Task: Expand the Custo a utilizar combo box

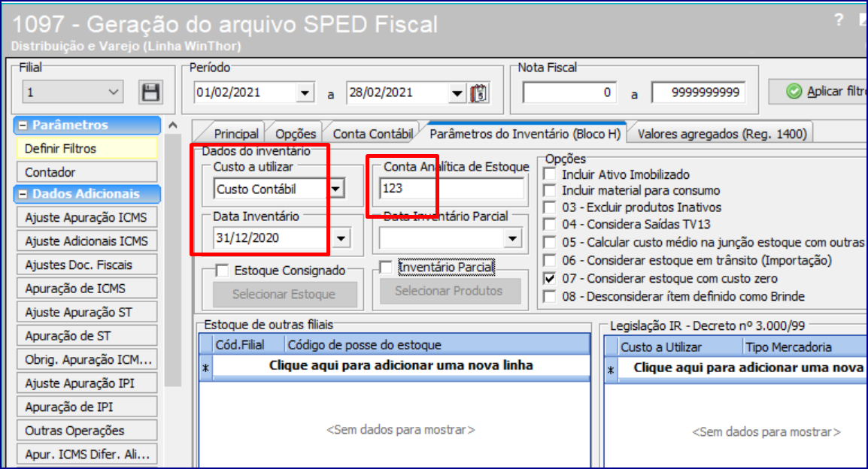Action: point(335,189)
